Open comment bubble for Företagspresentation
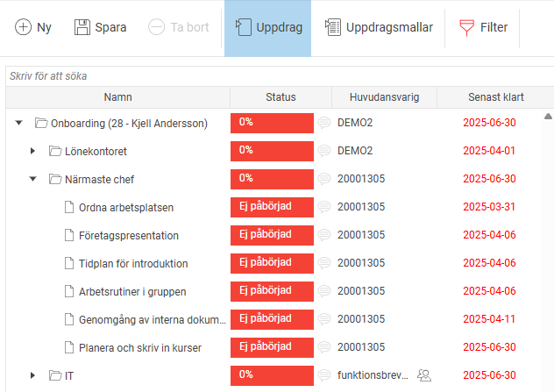 (324, 236)
